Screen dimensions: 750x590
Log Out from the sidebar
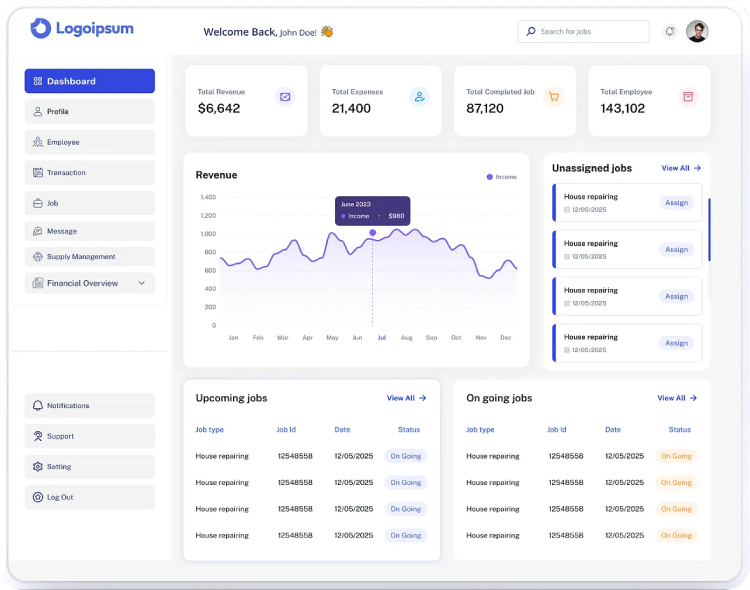(90, 497)
